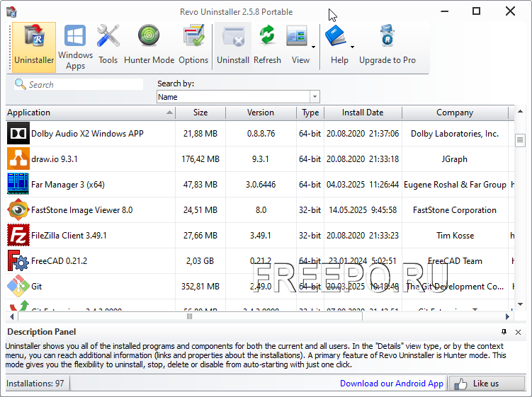Sort by the Company column header
This screenshot has height=397, width=532.
pyautogui.click(x=455, y=113)
